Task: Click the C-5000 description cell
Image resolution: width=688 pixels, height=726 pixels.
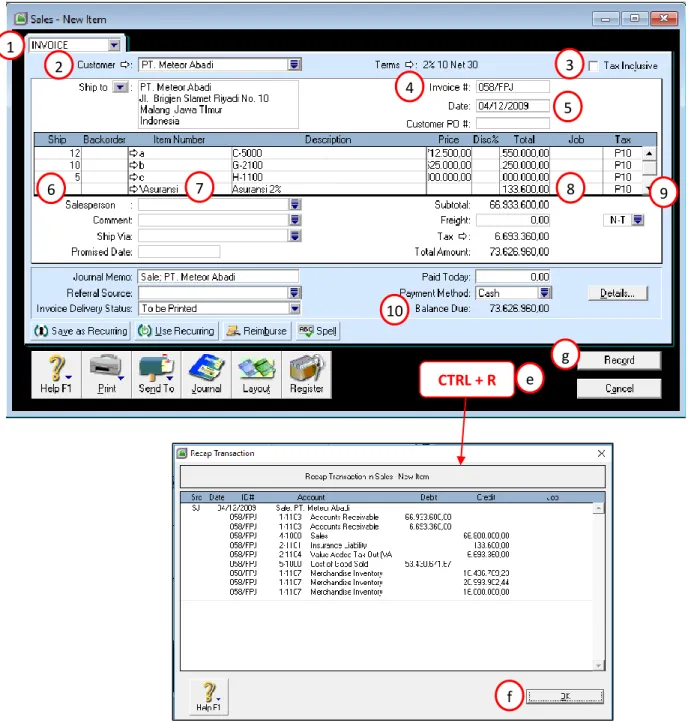Action: [328, 153]
